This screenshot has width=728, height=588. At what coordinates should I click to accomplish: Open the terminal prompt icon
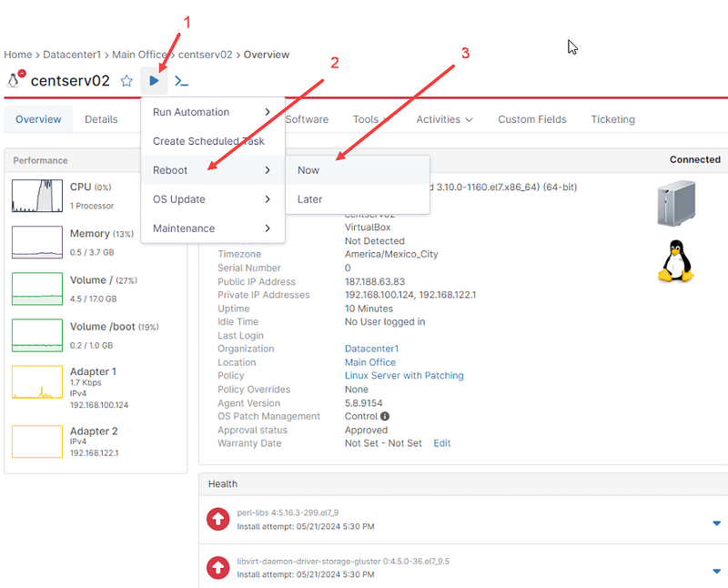181,81
